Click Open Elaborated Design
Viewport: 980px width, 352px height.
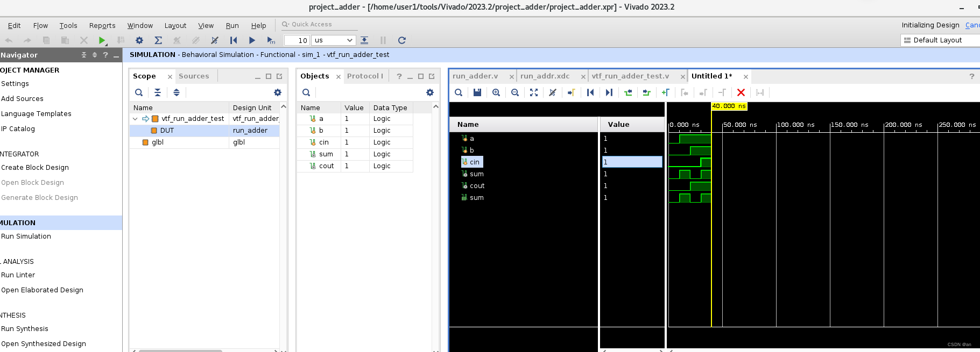42,290
